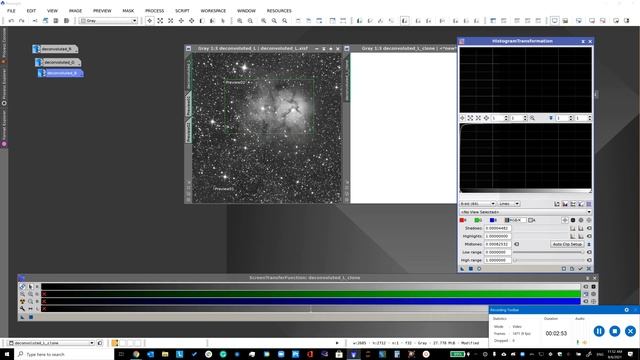Click the Apply square in ScreenTransferFunction
Screen dimensions: 640x360
(x=31, y=317)
